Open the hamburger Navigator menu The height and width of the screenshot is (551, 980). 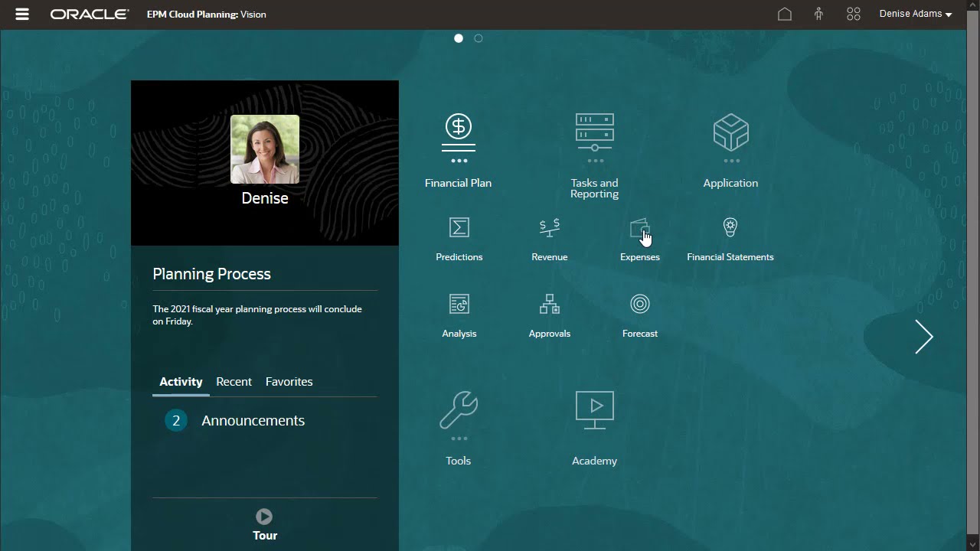[x=22, y=15]
